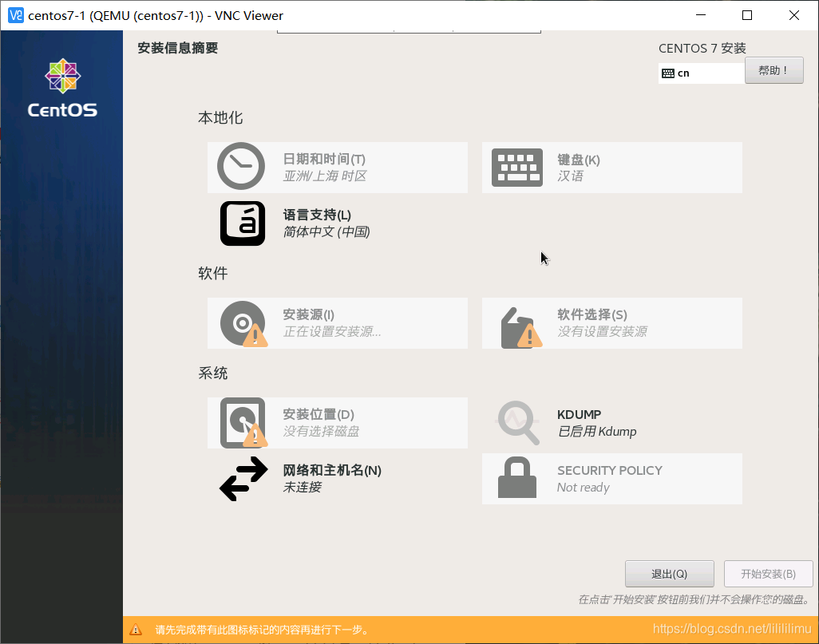Click the CENTOS 7 安装 title text
The image size is (819, 644).
702,48
